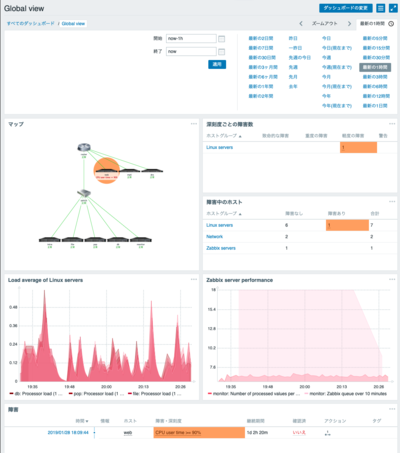Screen dimensions: 400x453
Task: Open 深刻度ごとの障害数 widget three-dot menu
Action: pyautogui.click(x=392, y=124)
